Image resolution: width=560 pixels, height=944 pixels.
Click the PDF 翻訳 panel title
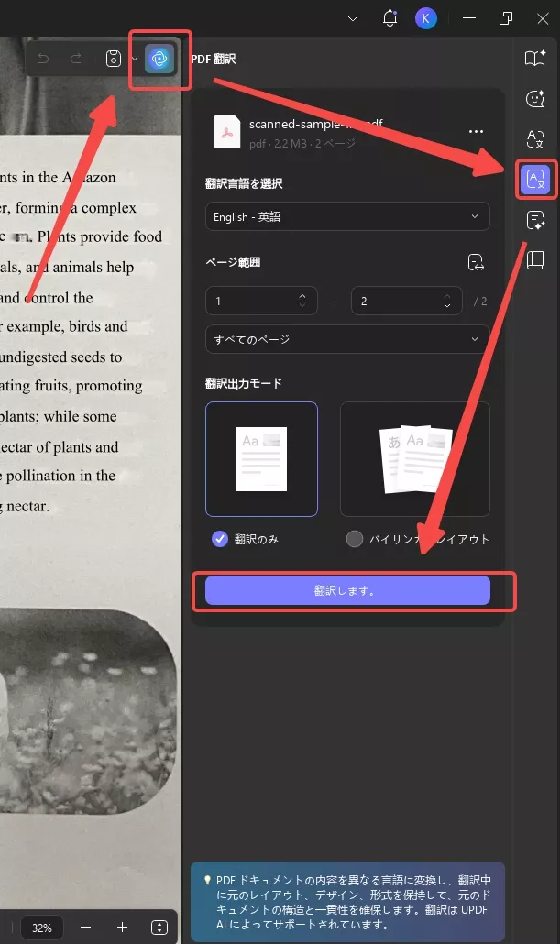click(x=214, y=59)
